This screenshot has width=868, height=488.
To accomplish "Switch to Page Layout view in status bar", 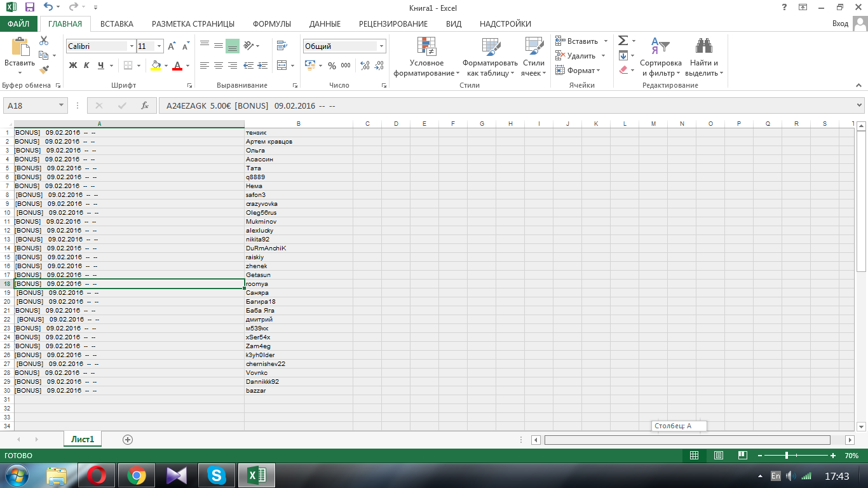I will point(718,456).
